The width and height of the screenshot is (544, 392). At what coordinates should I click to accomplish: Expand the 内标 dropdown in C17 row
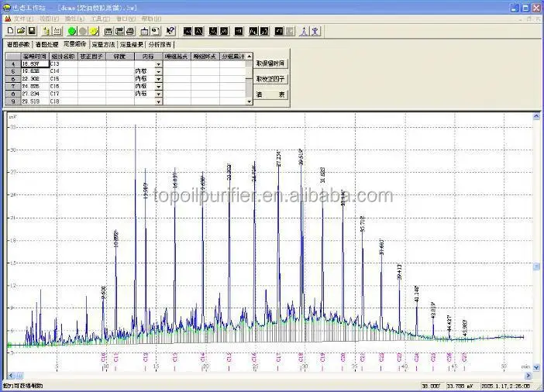point(159,94)
